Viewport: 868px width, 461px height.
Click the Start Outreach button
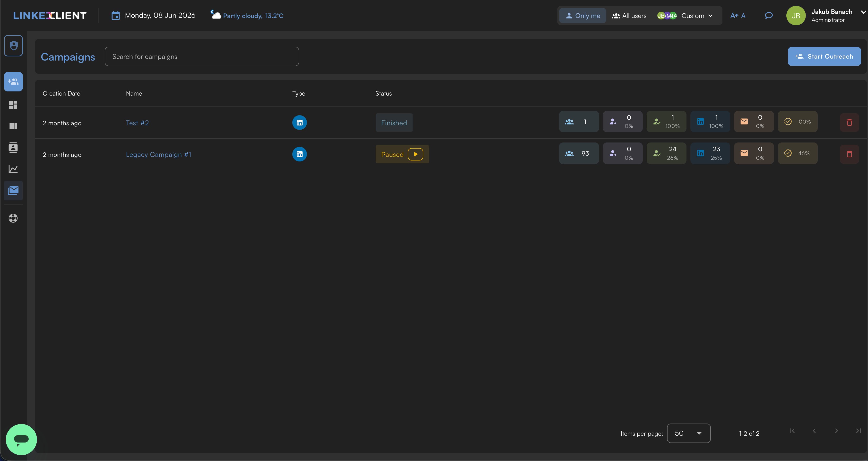(x=824, y=56)
